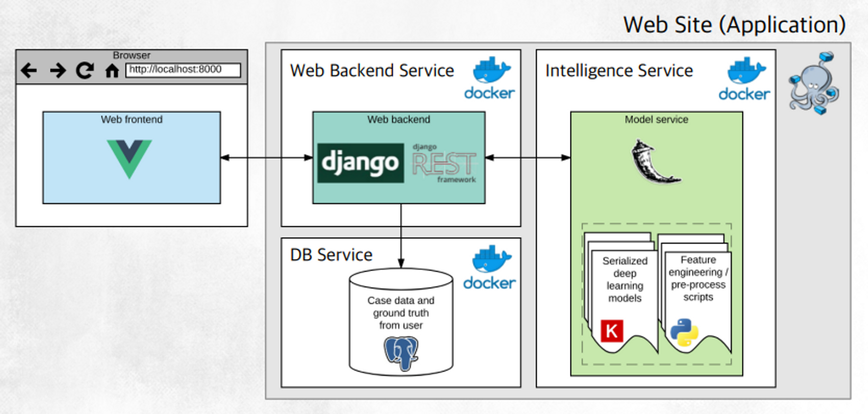Click the 'Intelligence Service' heading
Screen dimensions: 868x414
[619, 70]
